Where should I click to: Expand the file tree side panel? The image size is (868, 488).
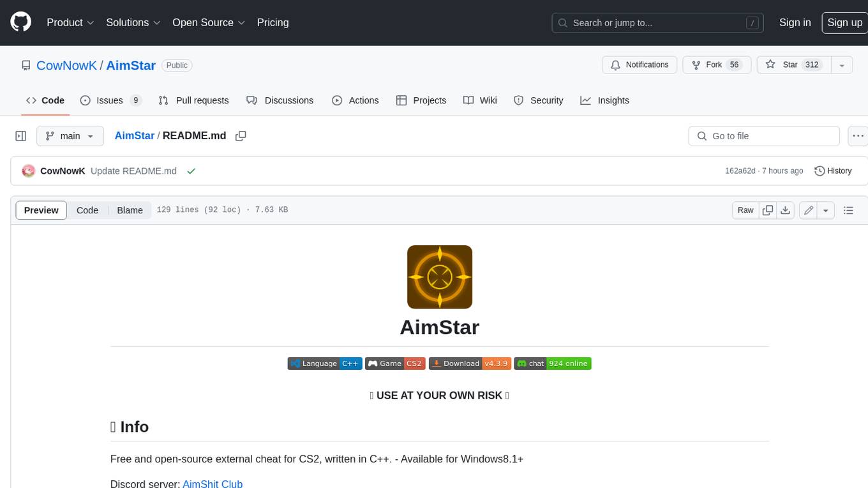click(21, 136)
